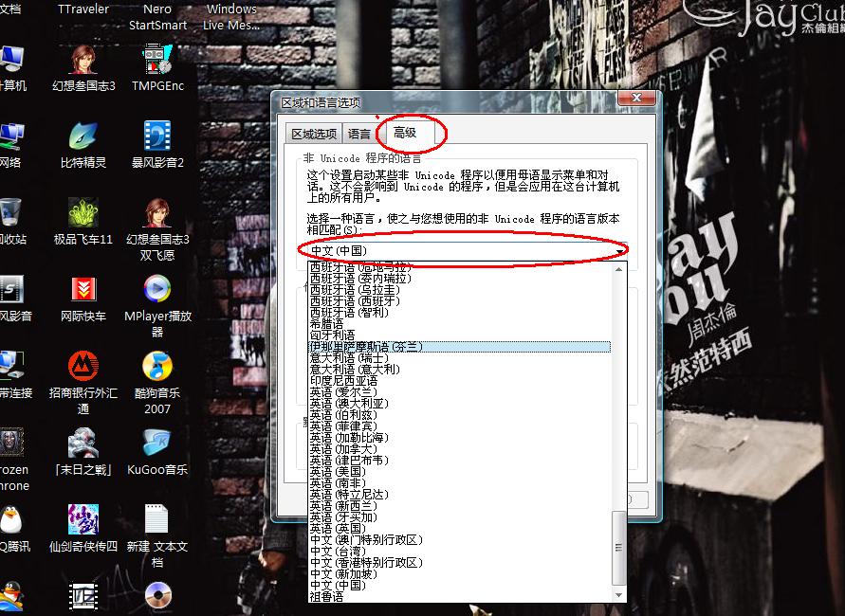This screenshot has height=616, width=845.
Task: Open the 招商银行外汇通 icon
Action: pos(83,368)
